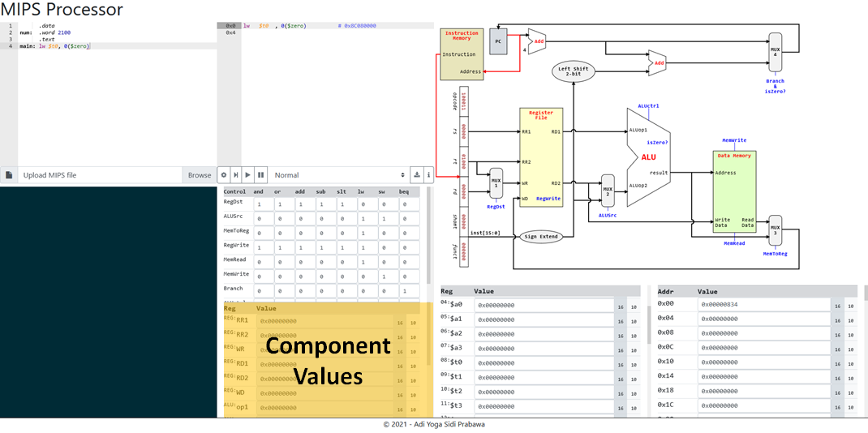Viewport: 868px width, 433px height.
Task: Click the file icon beside Upload MIPS file
Action: pos(9,175)
